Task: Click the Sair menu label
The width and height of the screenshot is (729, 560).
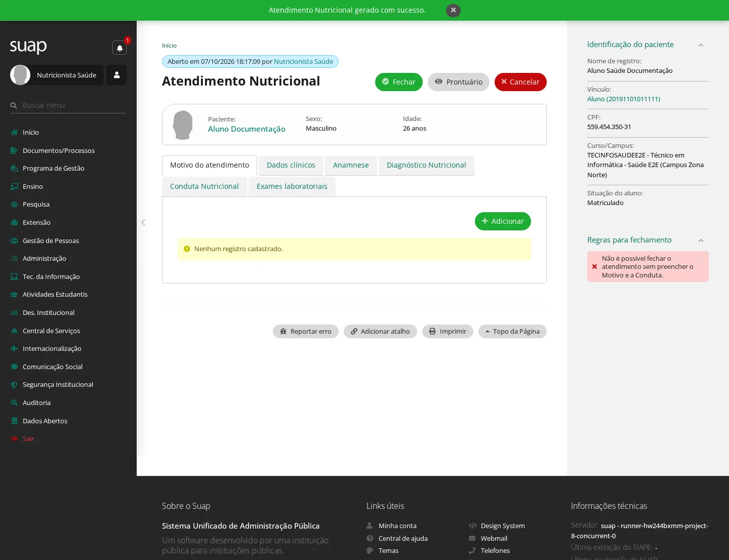Action: coord(28,438)
